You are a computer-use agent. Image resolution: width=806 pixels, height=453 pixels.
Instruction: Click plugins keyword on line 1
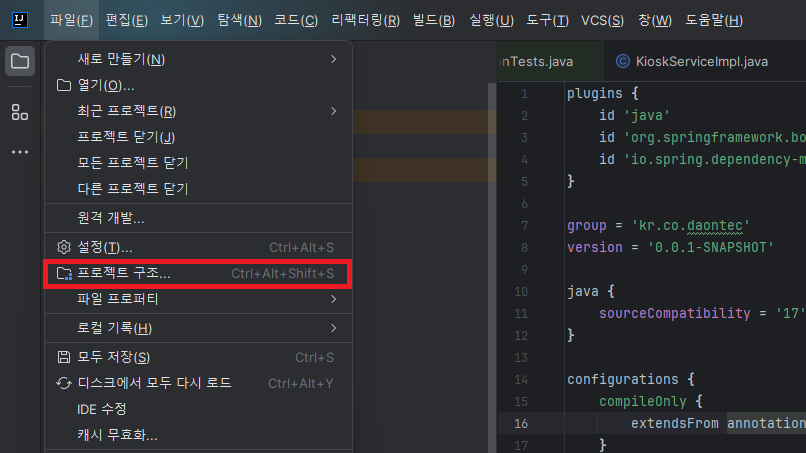pos(595,94)
